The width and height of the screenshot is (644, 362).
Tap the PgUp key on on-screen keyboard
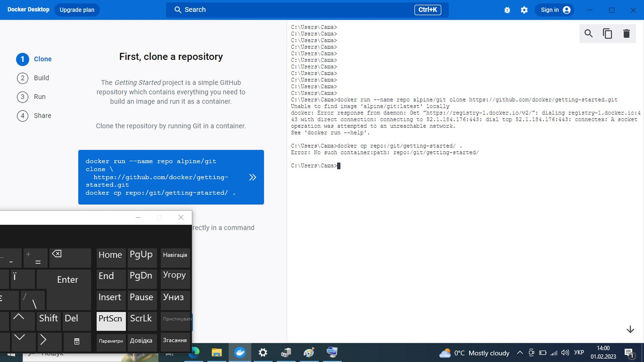(142, 258)
